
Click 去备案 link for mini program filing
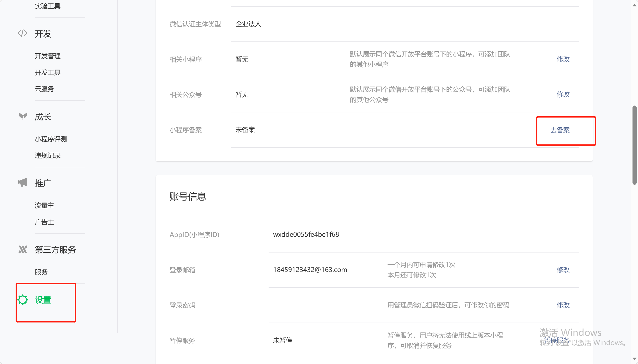click(x=560, y=130)
